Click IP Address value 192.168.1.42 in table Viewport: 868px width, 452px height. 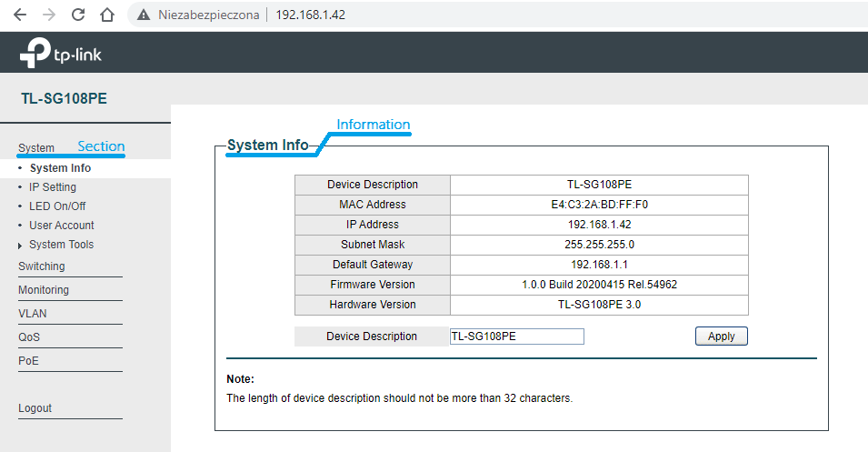tap(600, 225)
